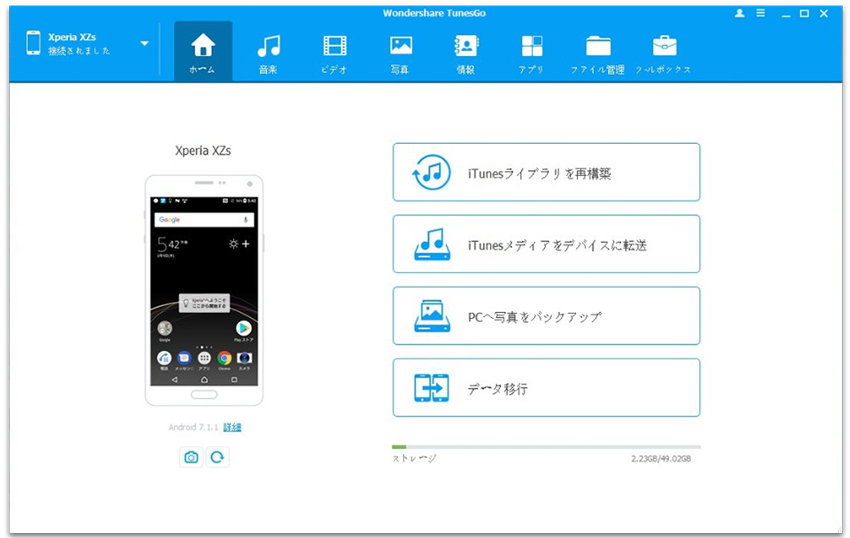Click iTunesライブラリを再構築 button
Screen dimensions: 850x538
[x=546, y=172]
